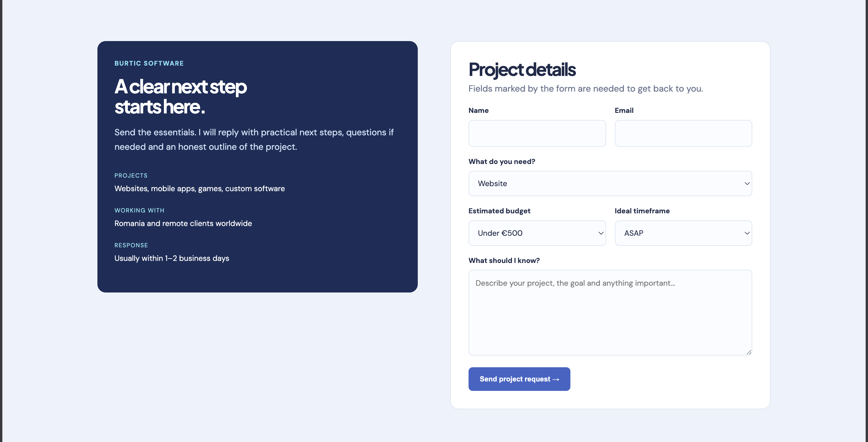Click the 'Estimated budget' label
Viewport: 868px width, 442px height.
click(x=499, y=211)
